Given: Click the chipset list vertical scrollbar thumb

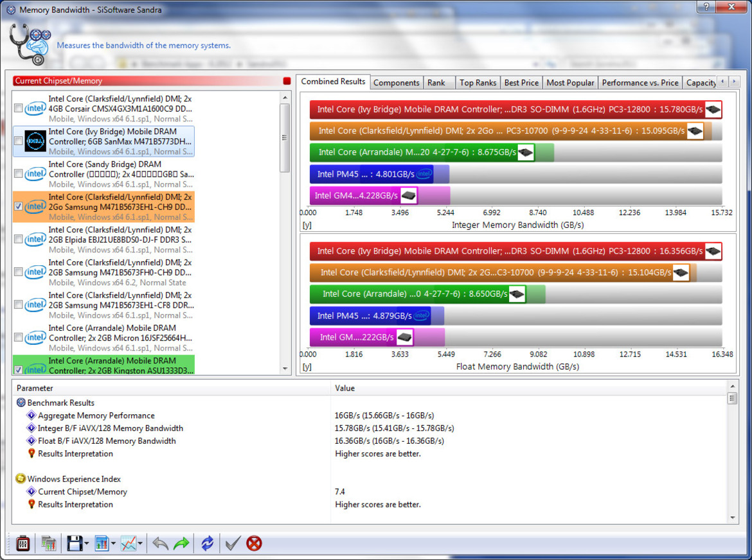Looking at the screenshot, I should tap(285, 138).
